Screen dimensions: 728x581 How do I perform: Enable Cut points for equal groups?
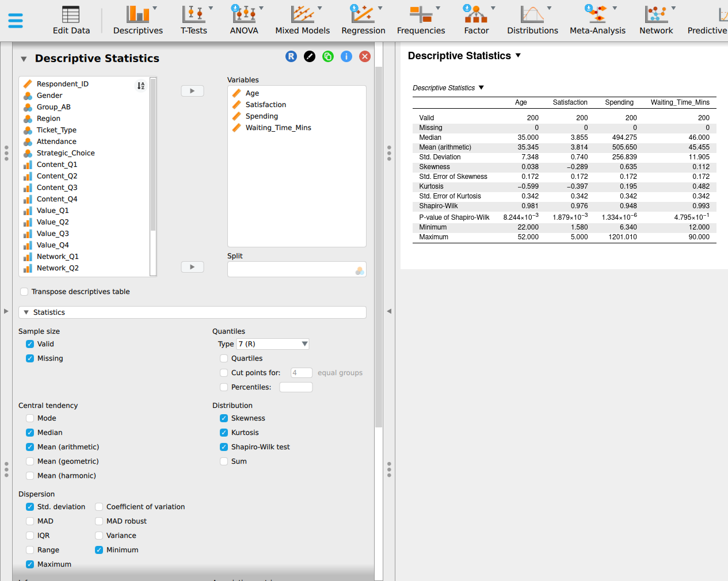point(224,373)
